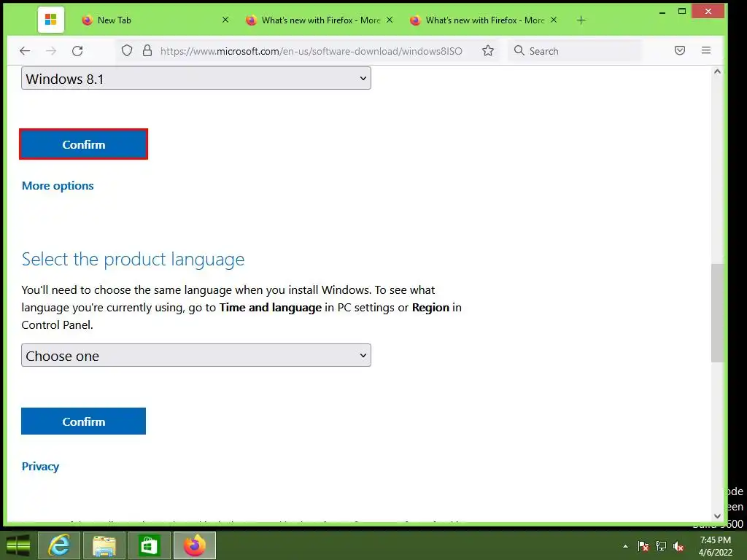Open the Windows Start button
Viewport: 747px width, 560px height.
pos(18,545)
